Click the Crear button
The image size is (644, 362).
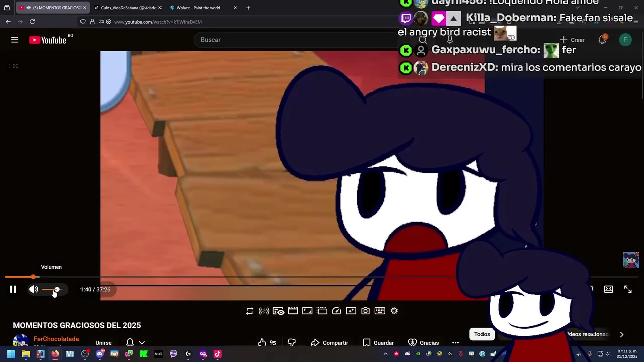(572, 40)
